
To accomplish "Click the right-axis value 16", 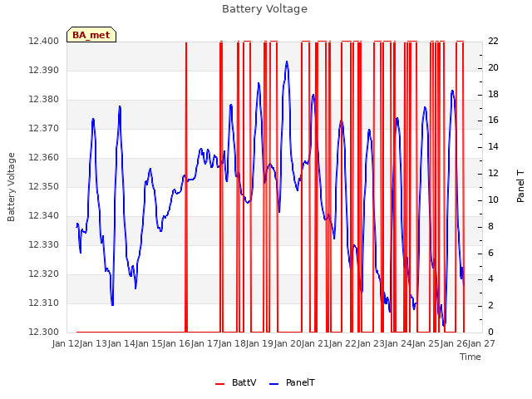I will coord(493,121).
